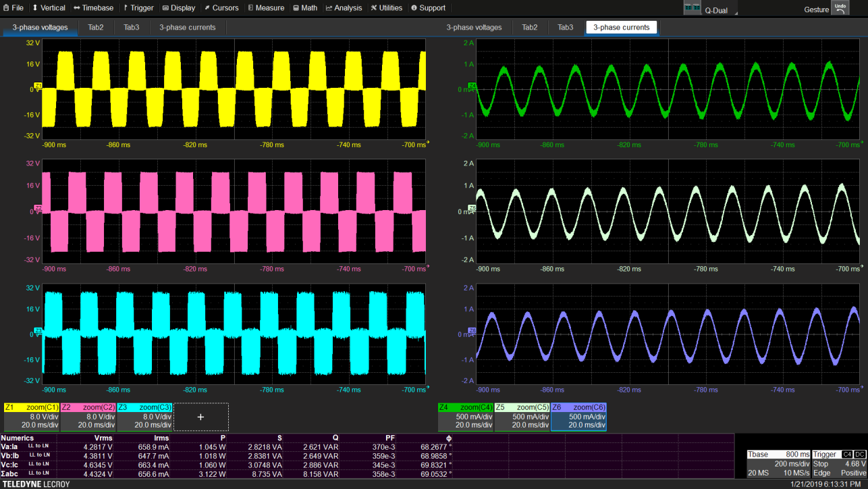Click the add new trace plus box

tap(200, 417)
